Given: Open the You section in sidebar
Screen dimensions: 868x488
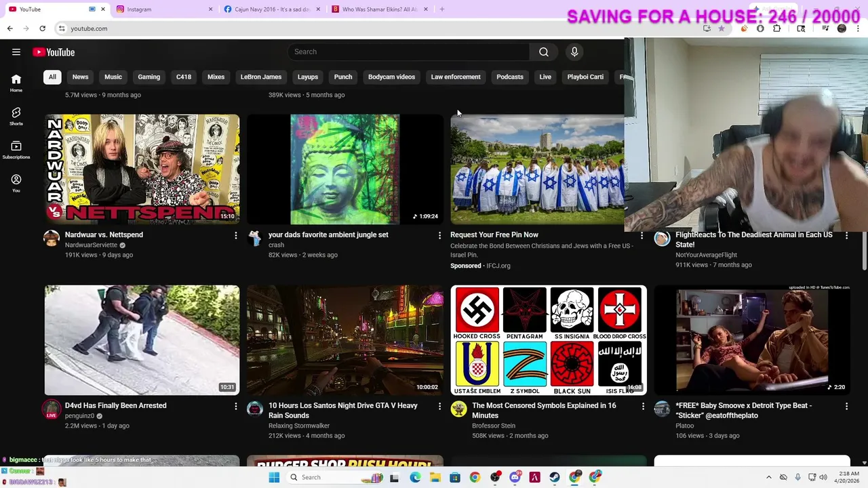Looking at the screenshot, I should click(16, 183).
